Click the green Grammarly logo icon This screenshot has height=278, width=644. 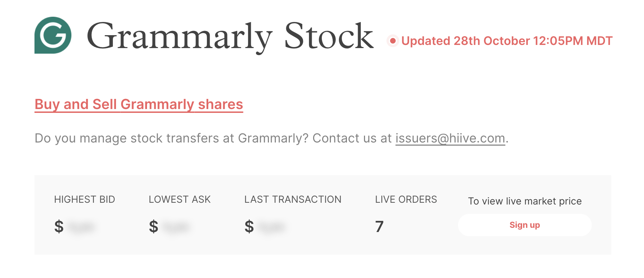(x=53, y=35)
